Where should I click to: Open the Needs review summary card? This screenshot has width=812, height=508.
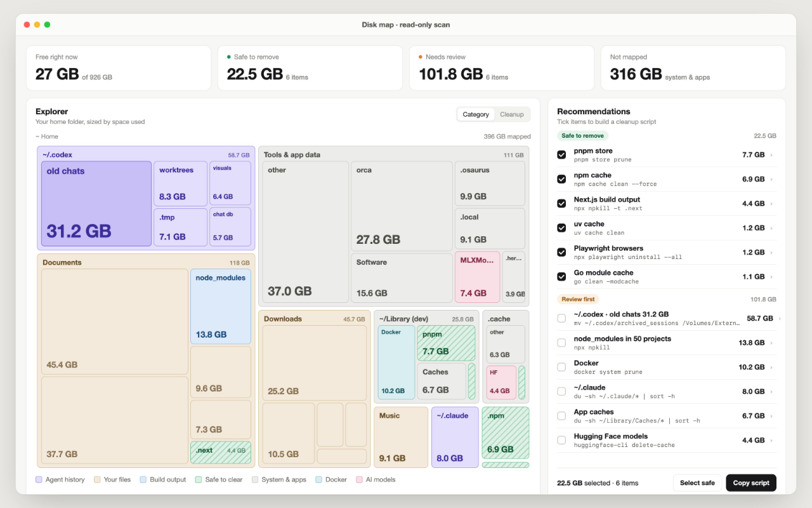tap(502, 68)
